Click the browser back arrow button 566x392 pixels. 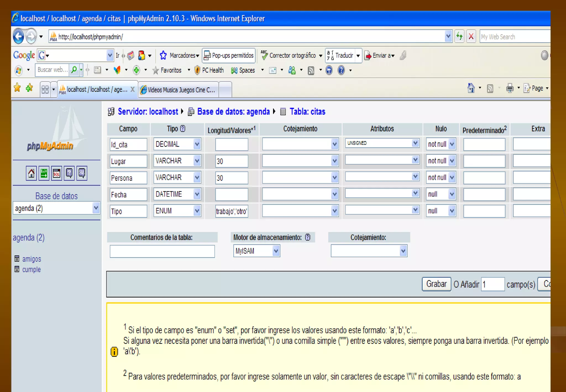point(19,36)
